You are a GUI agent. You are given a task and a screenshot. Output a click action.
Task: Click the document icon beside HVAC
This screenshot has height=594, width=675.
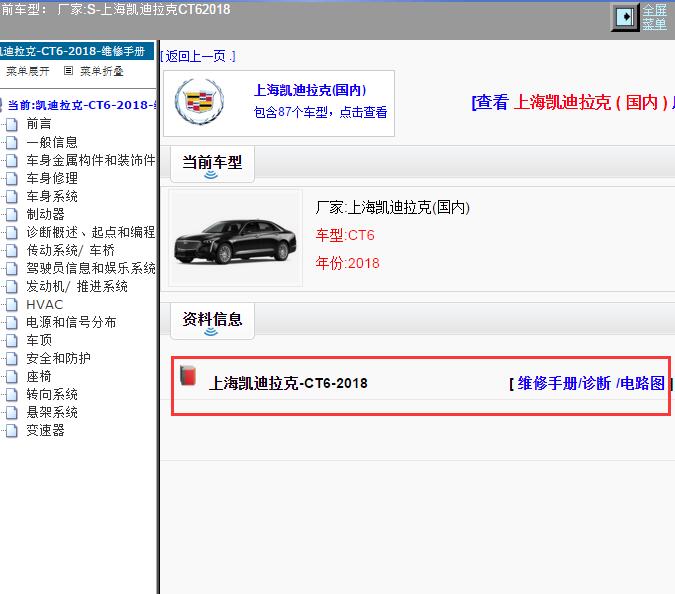12,305
